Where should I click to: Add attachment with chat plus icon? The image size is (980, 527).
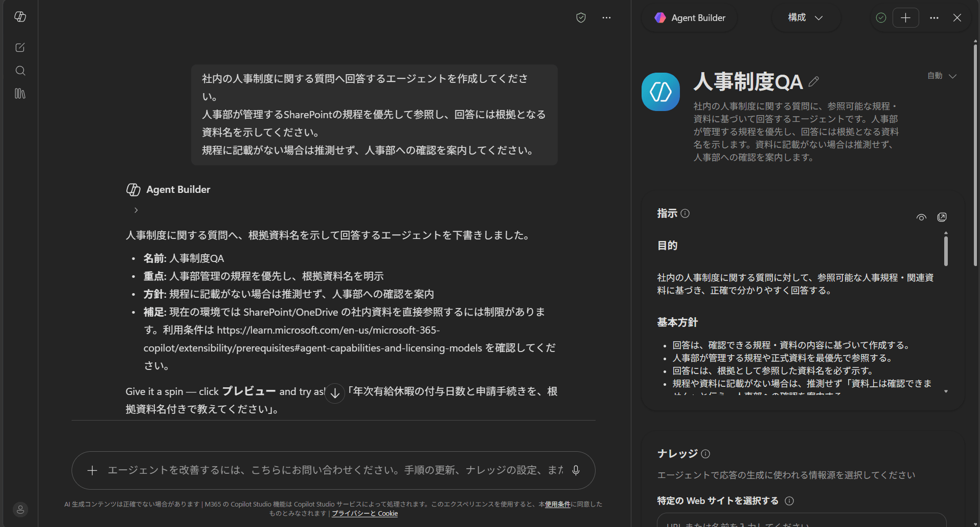pyautogui.click(x=92, y=470)
